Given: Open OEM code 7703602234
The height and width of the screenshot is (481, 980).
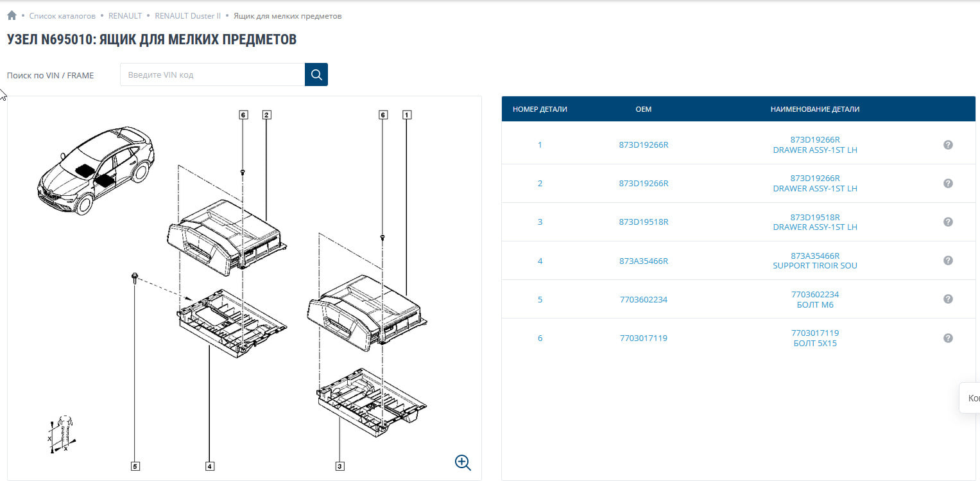Looking at the screenshot, I should (644, 299).
